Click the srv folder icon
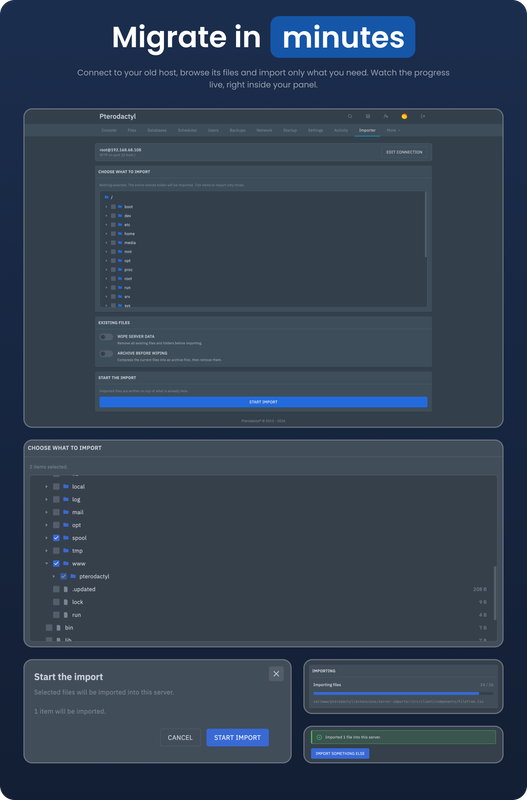Image resolution: width=527 pixels, height=800 pixels. pyautogui.click(x=120, y=296)
